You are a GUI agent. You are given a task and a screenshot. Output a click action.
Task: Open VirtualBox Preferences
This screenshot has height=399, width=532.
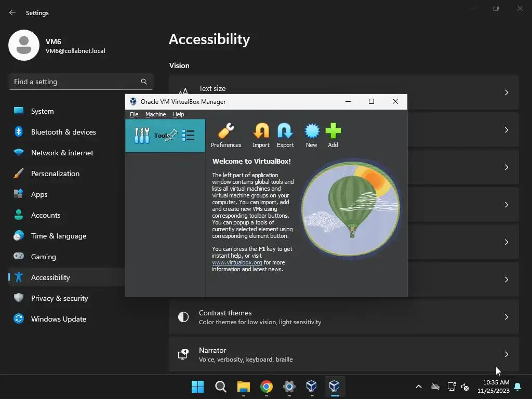(x=226, y=136)
